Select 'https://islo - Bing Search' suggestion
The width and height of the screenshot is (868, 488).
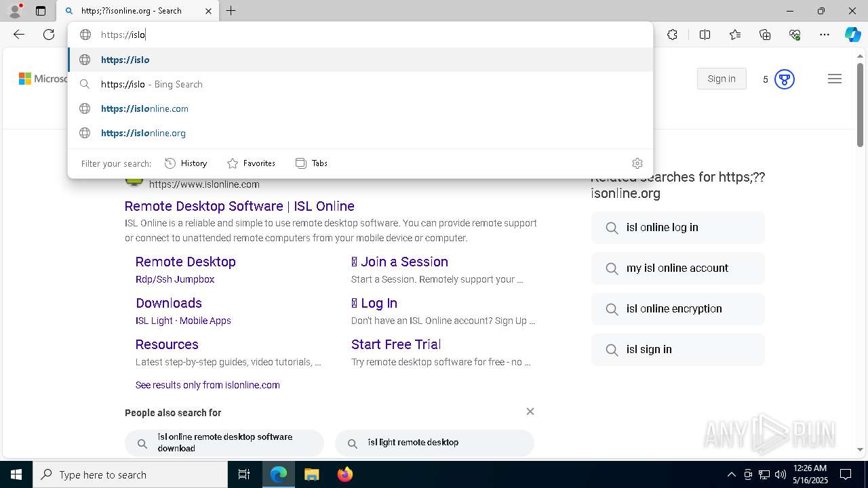pos(360,84)
